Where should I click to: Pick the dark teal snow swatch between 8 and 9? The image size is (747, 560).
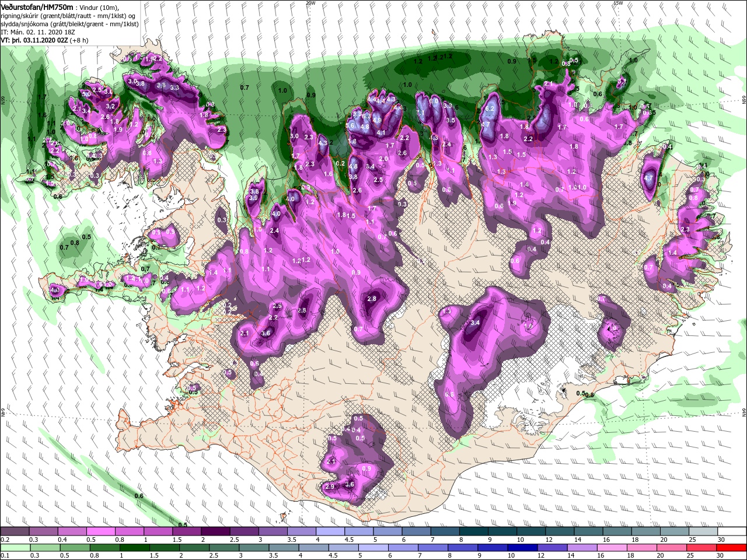click(474, 531)
